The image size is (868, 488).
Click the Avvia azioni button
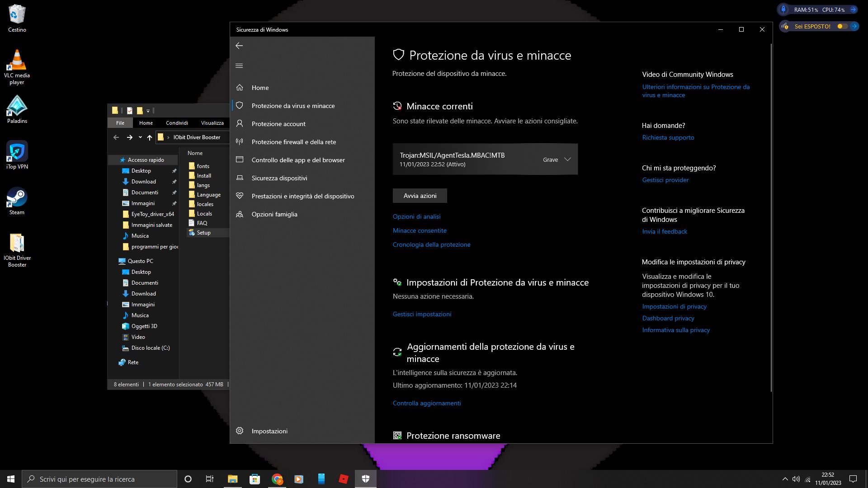coord(420,196)
